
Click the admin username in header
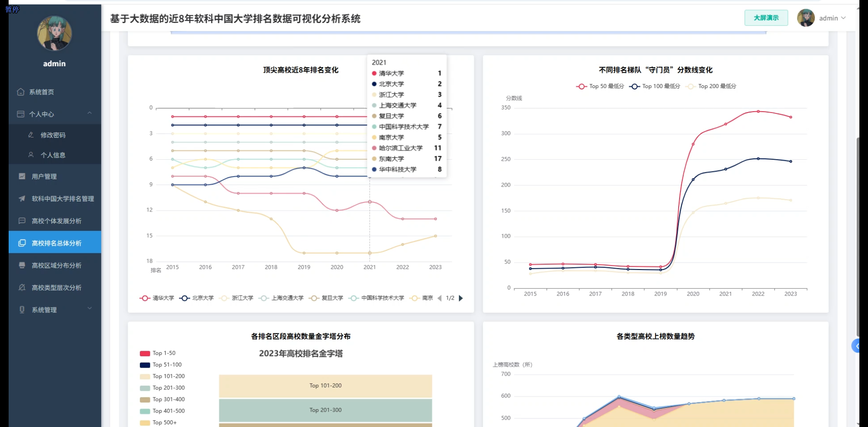(828, 18)
